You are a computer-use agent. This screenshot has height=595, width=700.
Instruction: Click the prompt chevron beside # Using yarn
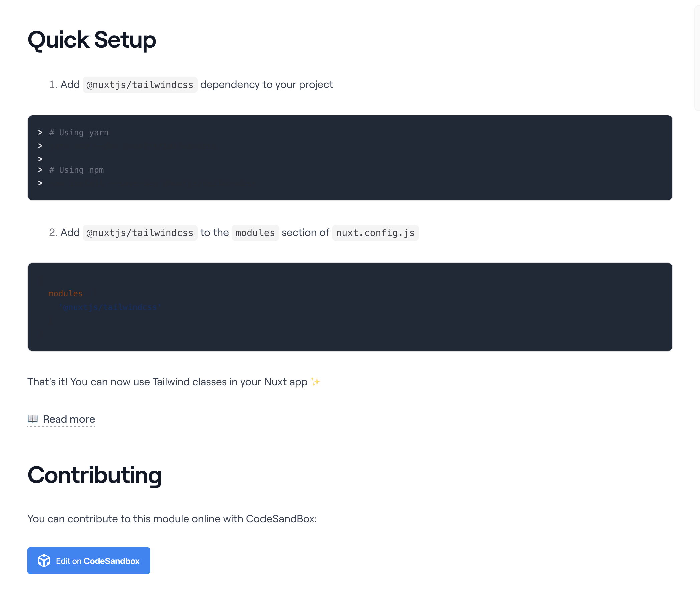coord(40,132)
